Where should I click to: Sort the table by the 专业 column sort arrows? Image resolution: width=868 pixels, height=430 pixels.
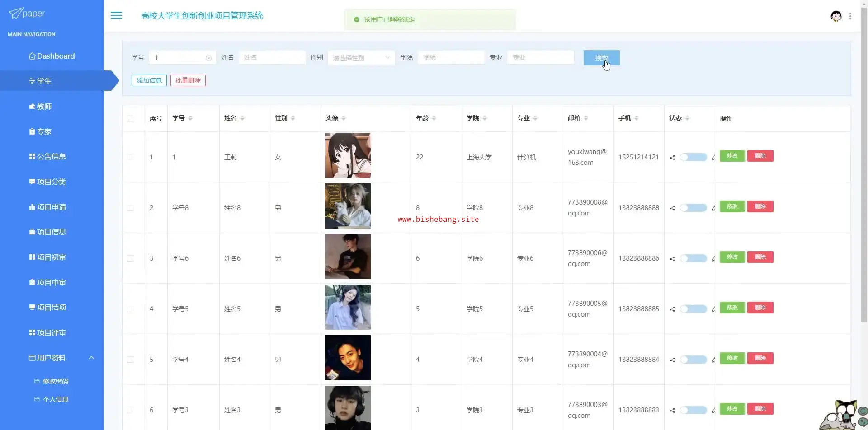[535, 118]
